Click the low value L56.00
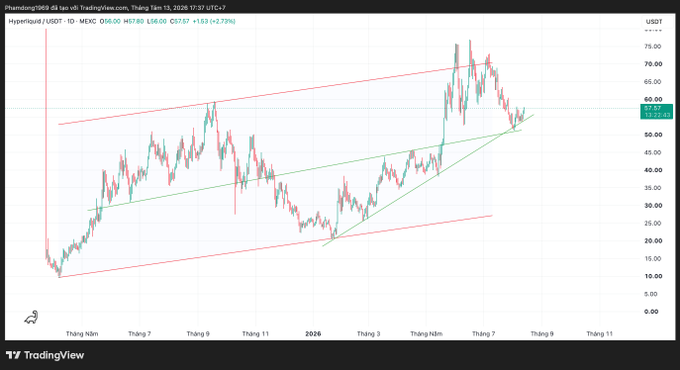The image size is (680, 370). click(x=157, y=21)
